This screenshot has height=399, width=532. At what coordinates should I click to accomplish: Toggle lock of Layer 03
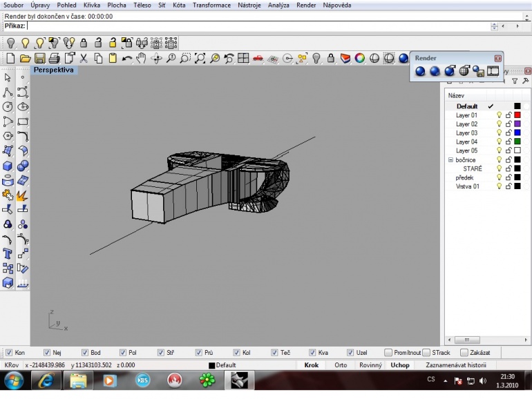tap(509, 133)
